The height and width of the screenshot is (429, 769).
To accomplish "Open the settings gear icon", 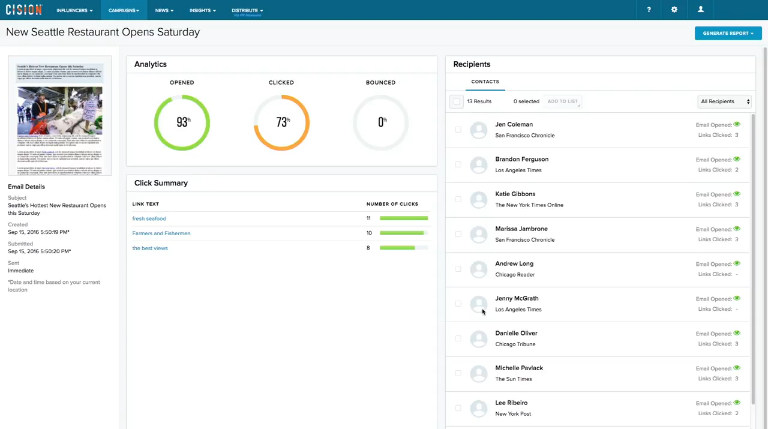I will (675, 9).
